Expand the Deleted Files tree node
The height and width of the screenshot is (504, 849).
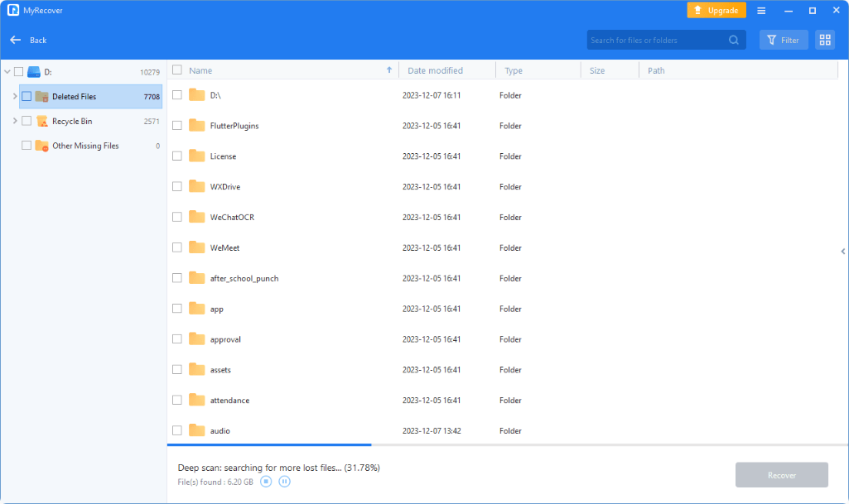click(x=15, y=97)
